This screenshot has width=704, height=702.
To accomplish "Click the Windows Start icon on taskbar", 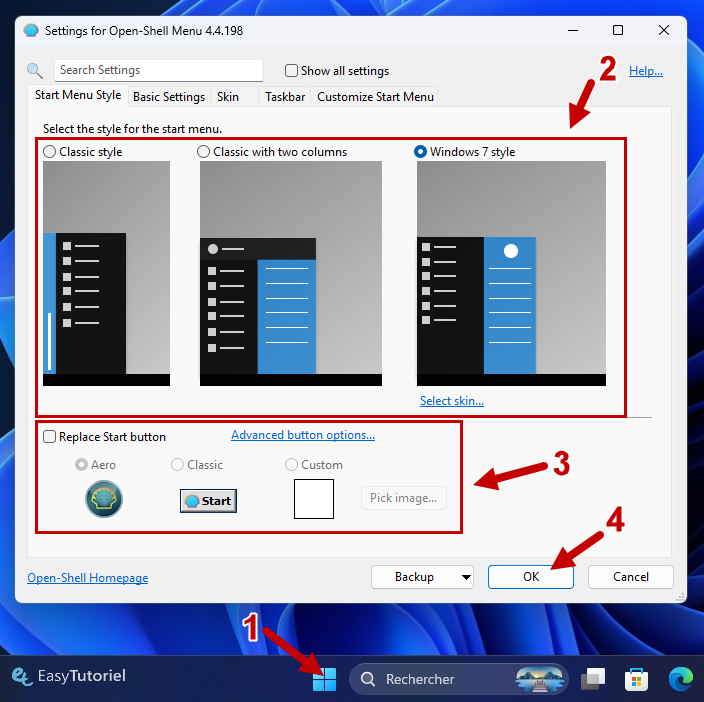I will click(x=324, y=679).
